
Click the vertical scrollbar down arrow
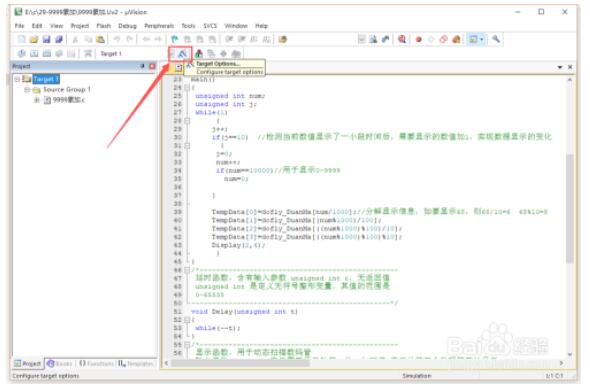tap(570, 354)
